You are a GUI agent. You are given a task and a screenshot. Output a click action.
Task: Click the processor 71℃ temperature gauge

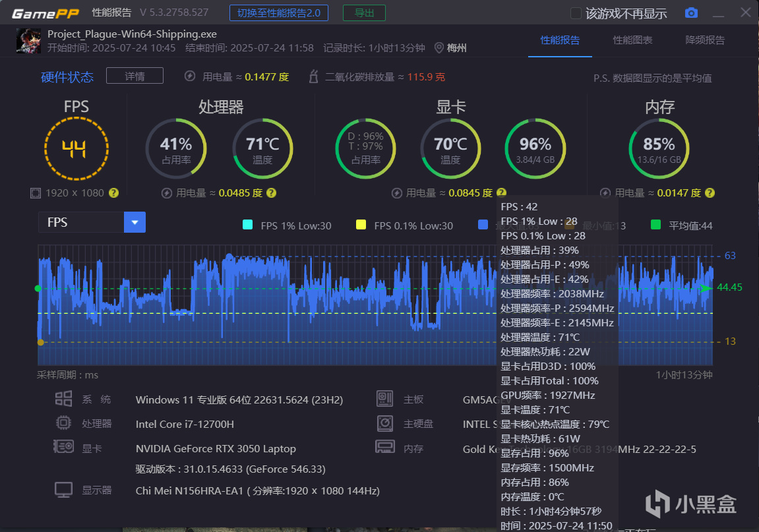click(263, 148)
